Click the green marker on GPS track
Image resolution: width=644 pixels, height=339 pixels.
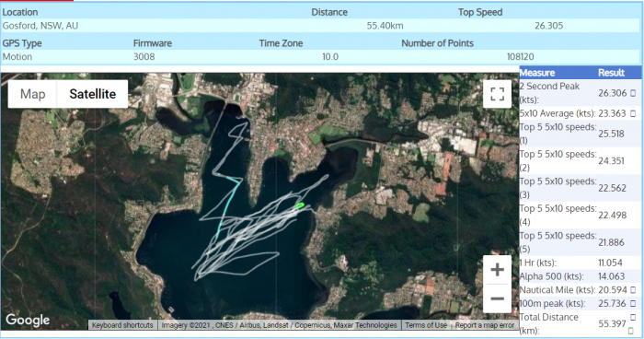(300, 205)
